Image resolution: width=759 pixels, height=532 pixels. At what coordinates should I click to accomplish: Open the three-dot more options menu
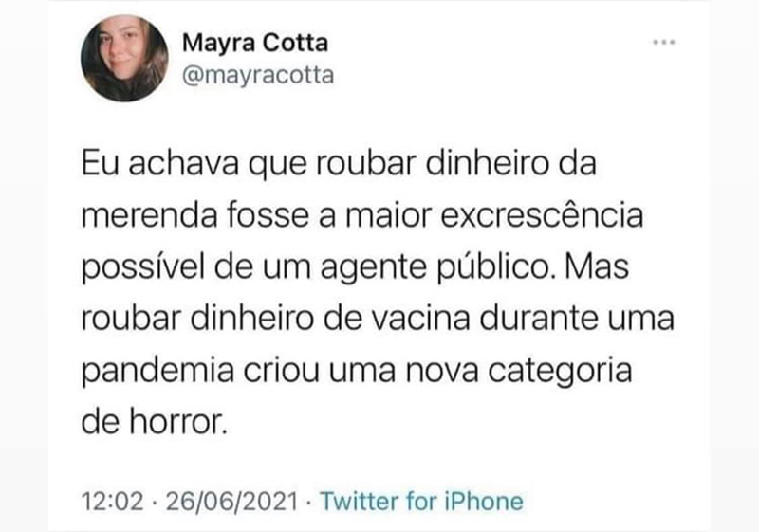coord(663,43)
